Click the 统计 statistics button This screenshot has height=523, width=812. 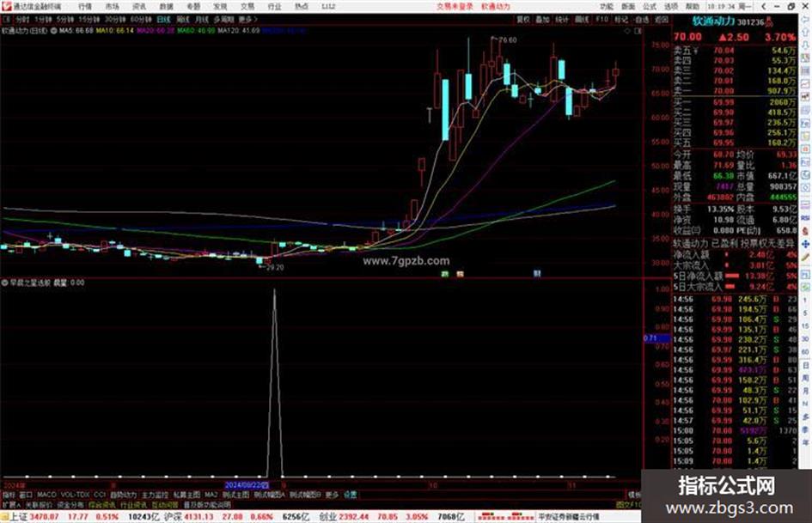coord(562,19)
